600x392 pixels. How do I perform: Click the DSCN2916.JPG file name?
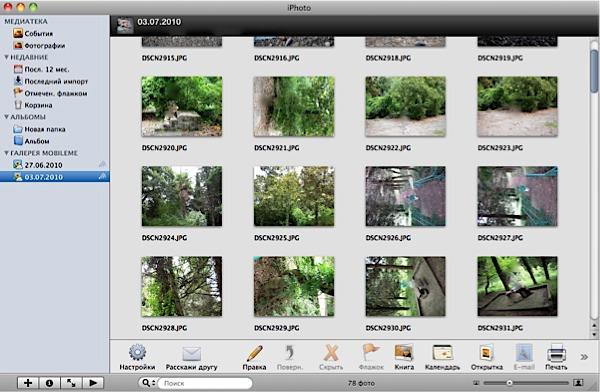click(x=277, y=58)
